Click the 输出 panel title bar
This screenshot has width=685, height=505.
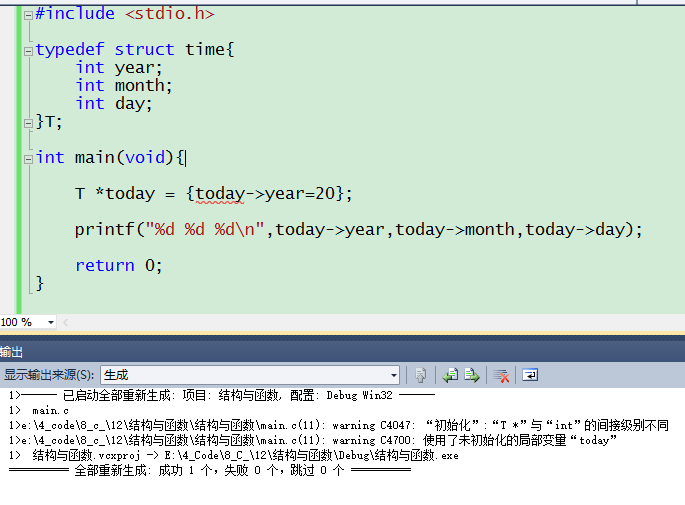342,352
